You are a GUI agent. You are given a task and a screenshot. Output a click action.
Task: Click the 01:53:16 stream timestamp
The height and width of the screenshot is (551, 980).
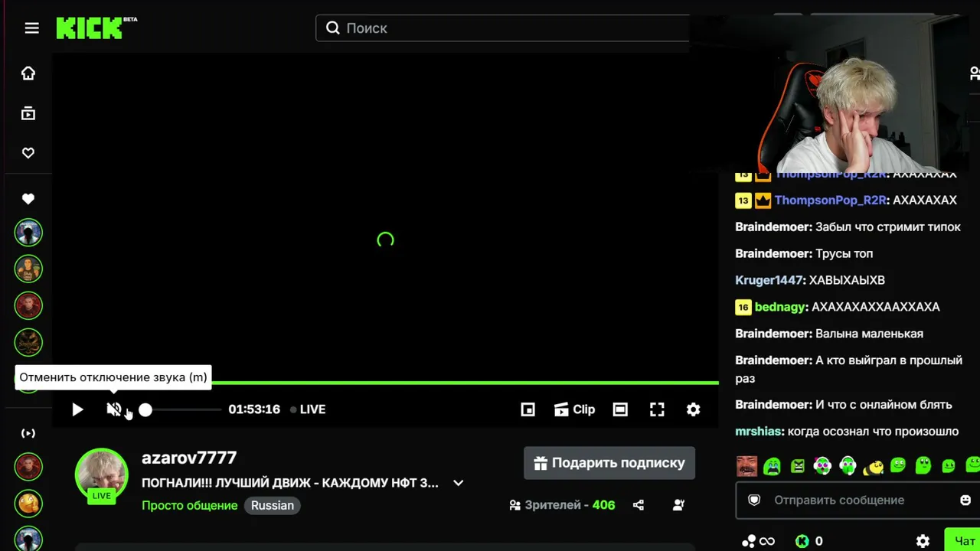tap(254, 409)
